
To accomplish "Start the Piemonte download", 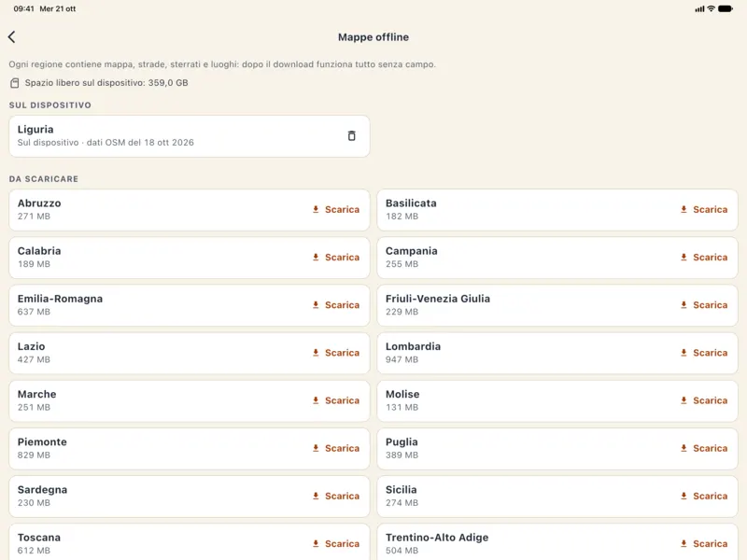I will (336, 448).
